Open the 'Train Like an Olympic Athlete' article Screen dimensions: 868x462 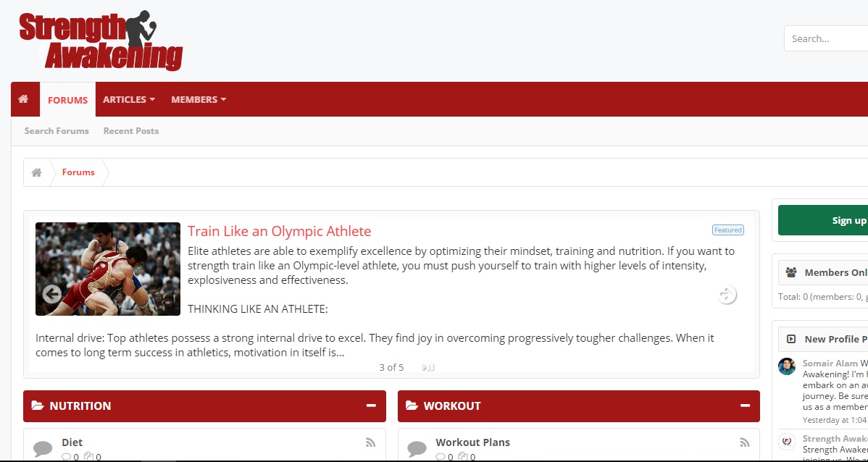[279, 232]
